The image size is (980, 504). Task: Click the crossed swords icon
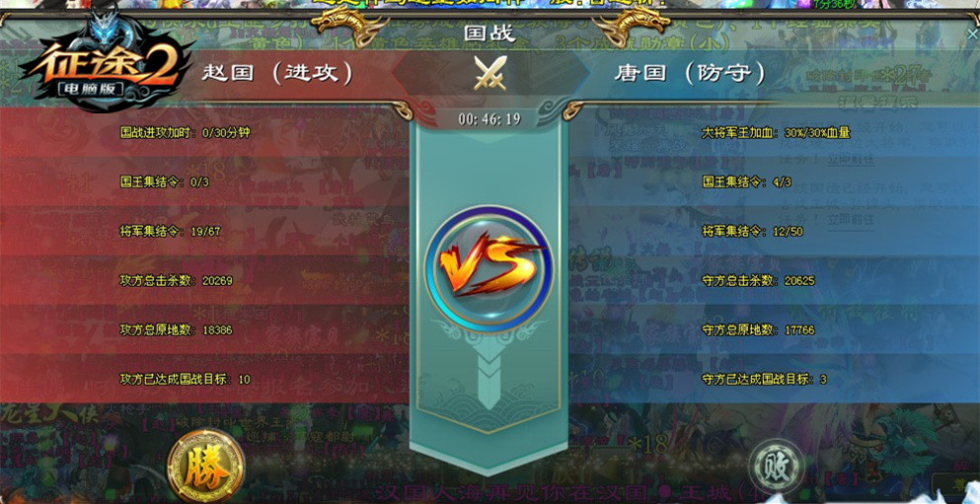[x=490, y=73]
